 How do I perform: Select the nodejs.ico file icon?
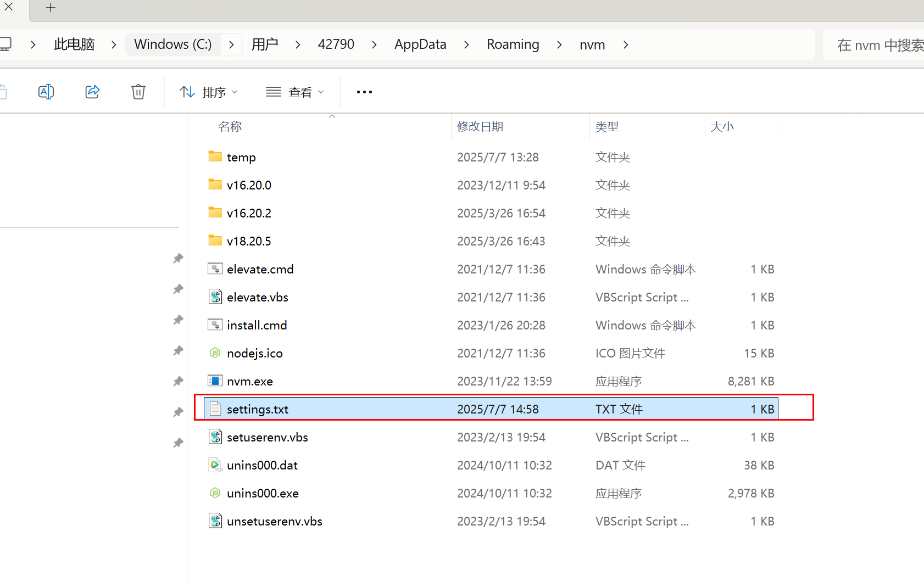pos(215,353)
